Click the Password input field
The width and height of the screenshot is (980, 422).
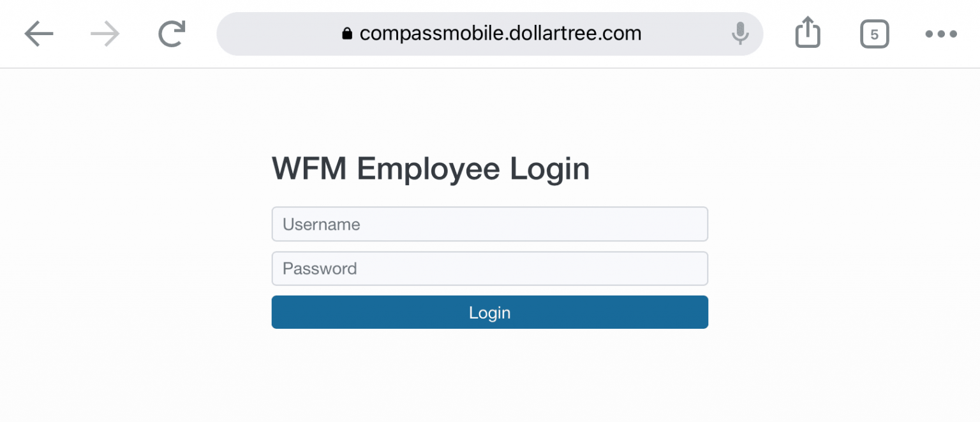pos(489,268)
